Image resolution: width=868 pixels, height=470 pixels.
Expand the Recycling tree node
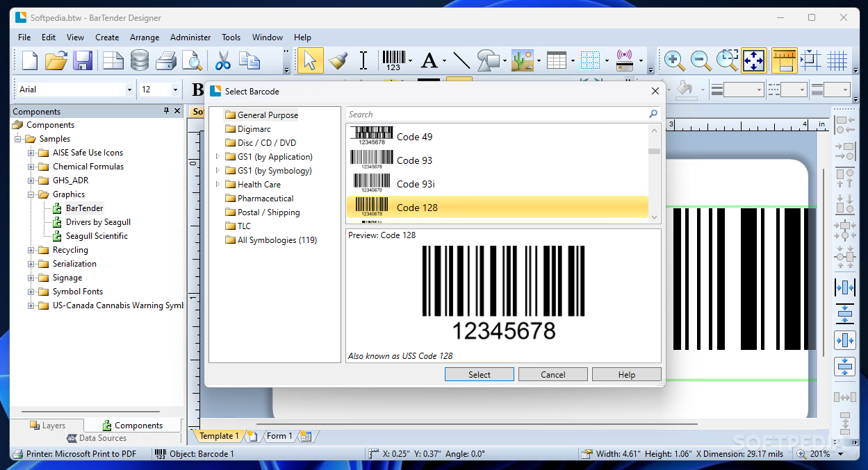(31, 250)
